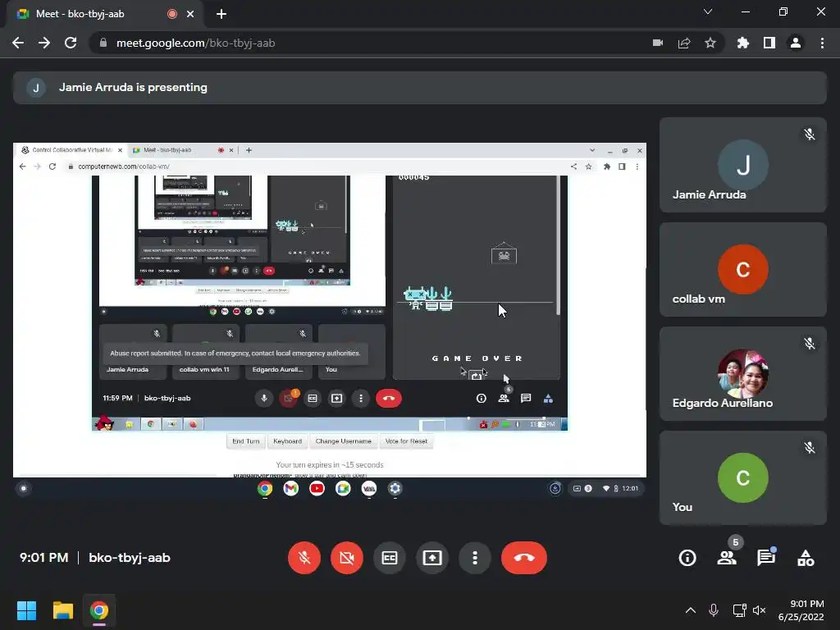Click the meeting code bko-tbyj-aab text

(130, 558)
